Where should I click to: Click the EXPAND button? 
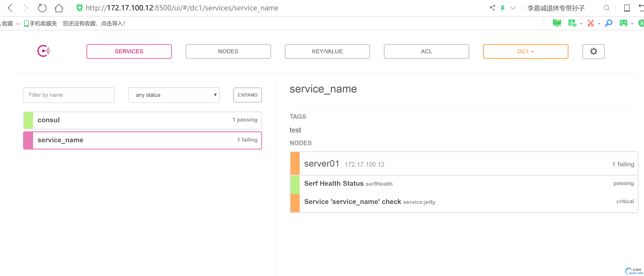(247, 95)
